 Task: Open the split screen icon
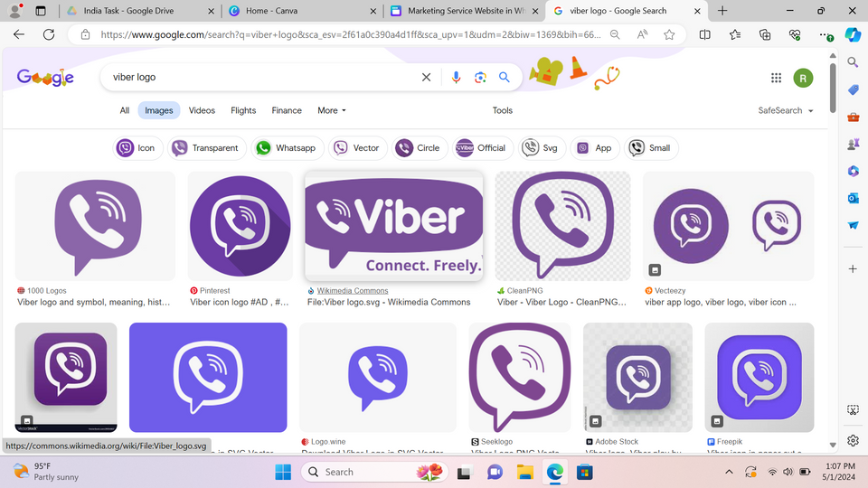pos(704,34)
